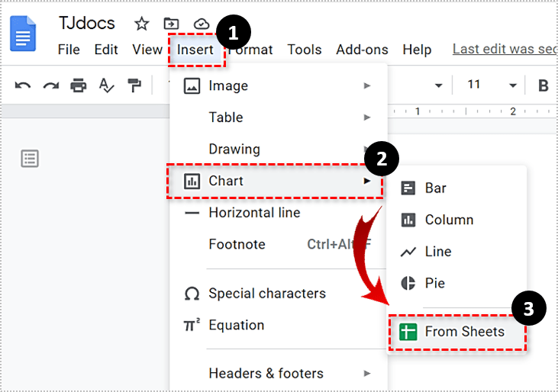
Task: Click the Google Docs home logo
Action: coord(23,36)
